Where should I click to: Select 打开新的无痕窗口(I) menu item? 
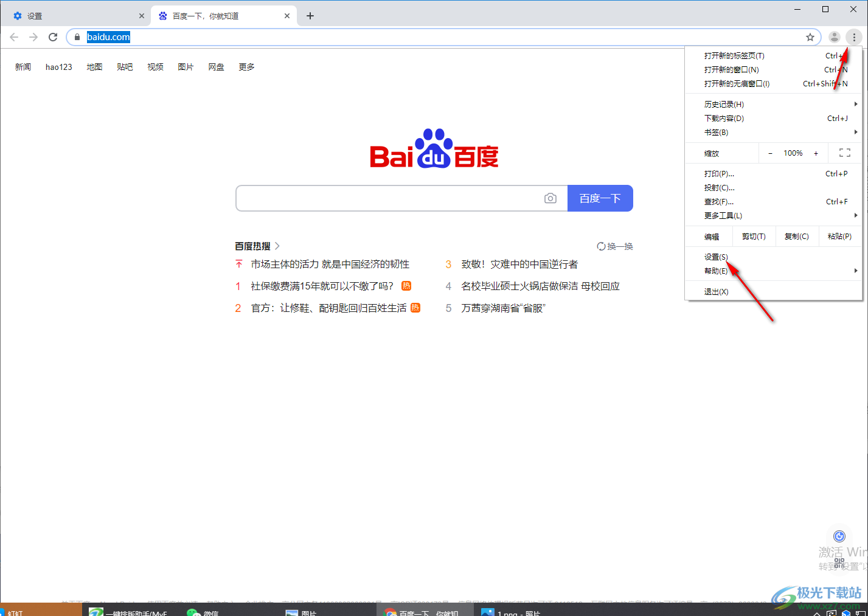[774, 84]
